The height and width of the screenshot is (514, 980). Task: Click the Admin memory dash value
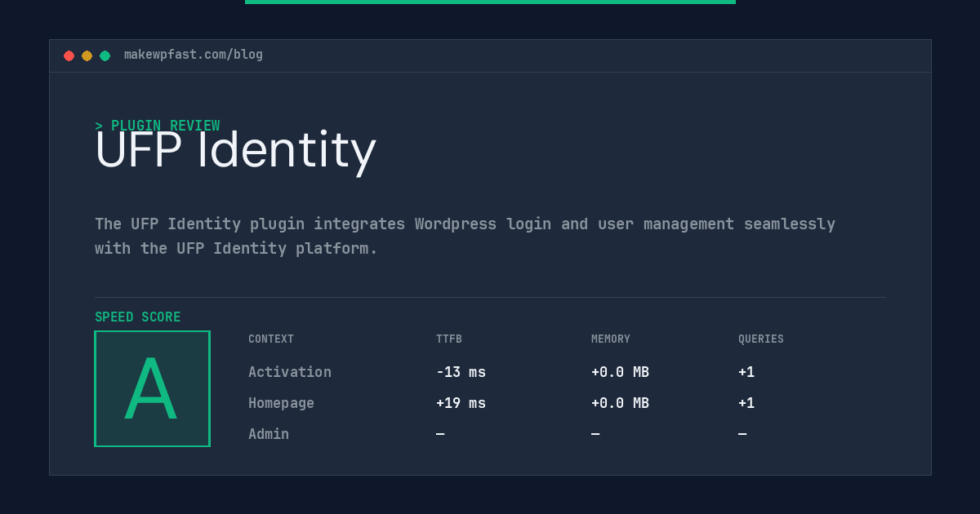tap(595, 434)
